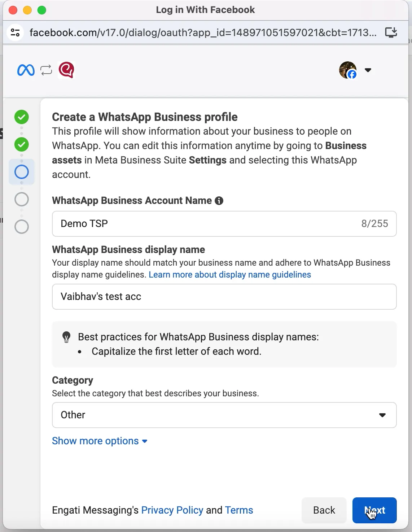Click the lightbulb best practices icon
The width and height of the screenshot is (412, 532).
[66, 337]
